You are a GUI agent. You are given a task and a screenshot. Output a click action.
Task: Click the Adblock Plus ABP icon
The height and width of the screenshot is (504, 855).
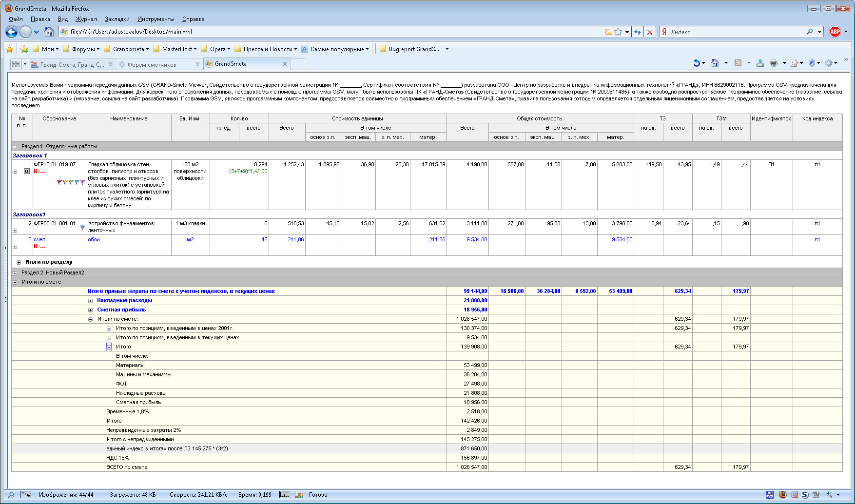click(x=835, y=32)
